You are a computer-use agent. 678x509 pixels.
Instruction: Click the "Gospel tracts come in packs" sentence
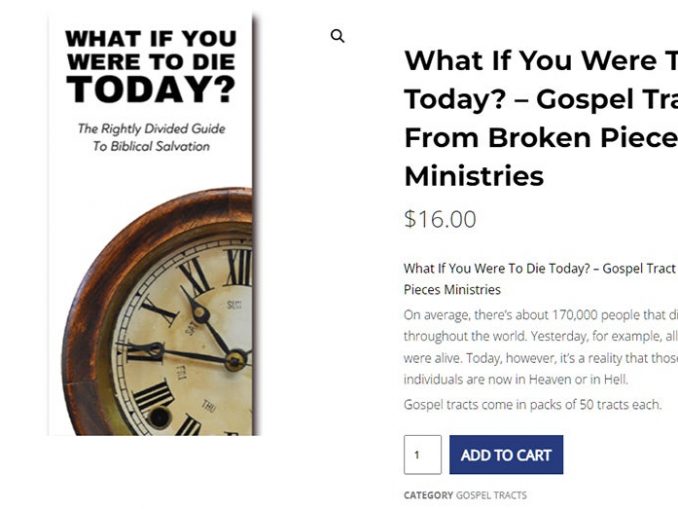(518, 404)
